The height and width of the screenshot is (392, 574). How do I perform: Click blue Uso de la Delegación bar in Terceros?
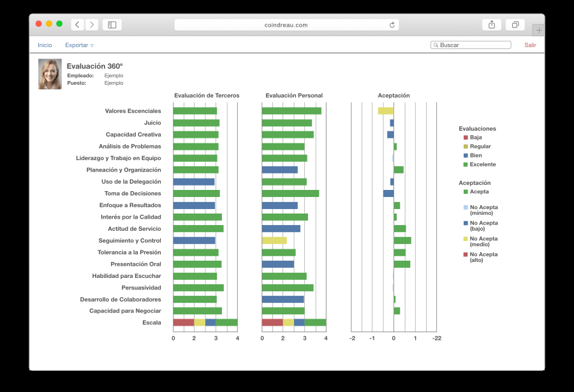coord(194,182)
